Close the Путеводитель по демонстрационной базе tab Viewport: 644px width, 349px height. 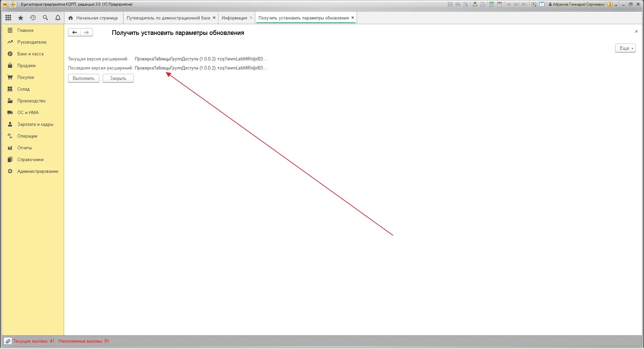[214, 18]
